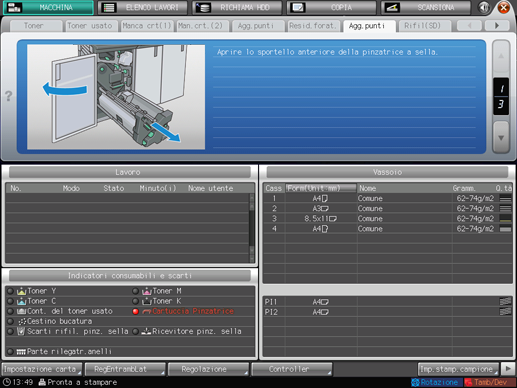The height and width of the screenshot is (388, 517).
Task: Click Imp.stamp.campione button
Action: click(x=458, y=369)
